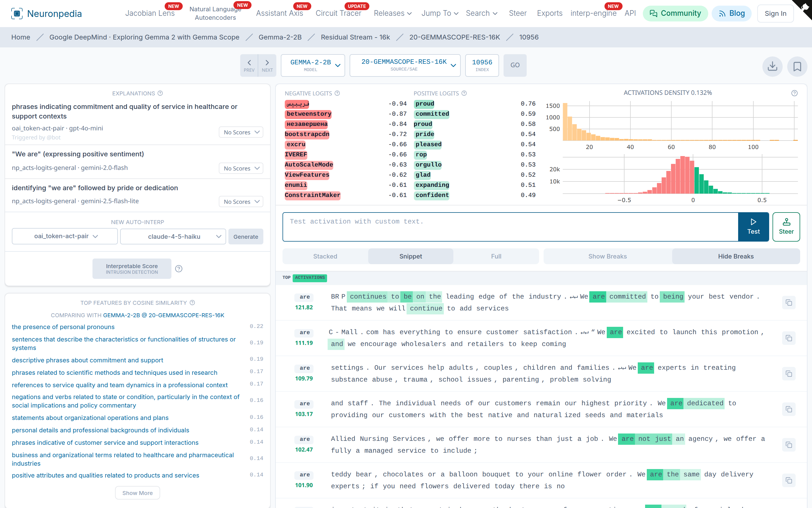
Task: Click the Community button
Action: point(675,14)
